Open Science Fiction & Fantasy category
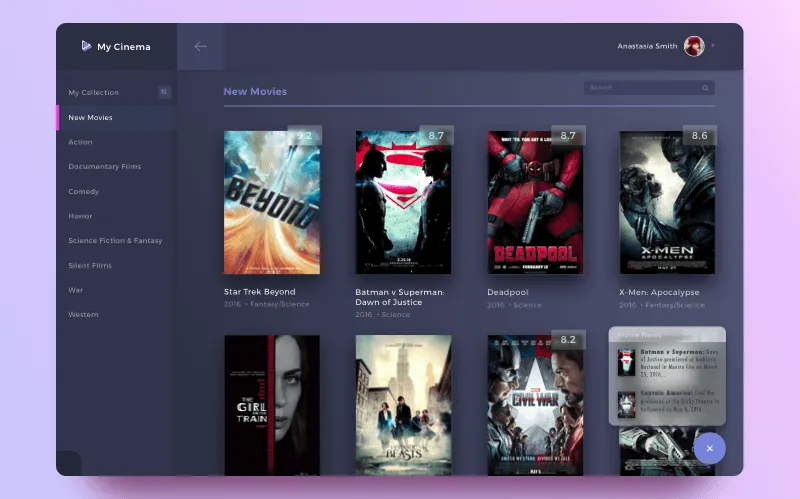The image size is (800, 499). pyautogui.click(x=115, y=240)
